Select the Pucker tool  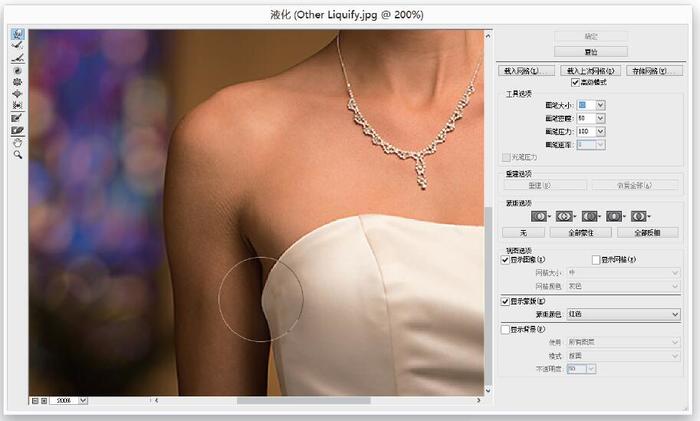click(x=18, y=82)
